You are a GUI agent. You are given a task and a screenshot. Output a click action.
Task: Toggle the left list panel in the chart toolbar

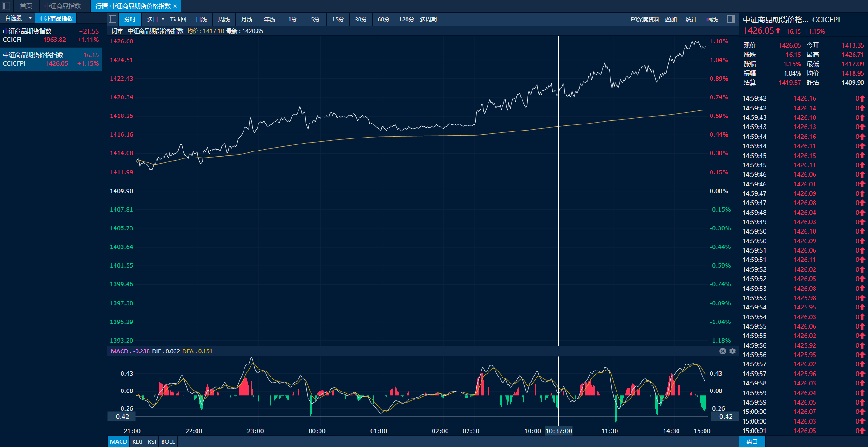pyautogui.click(x=112, y=19)
